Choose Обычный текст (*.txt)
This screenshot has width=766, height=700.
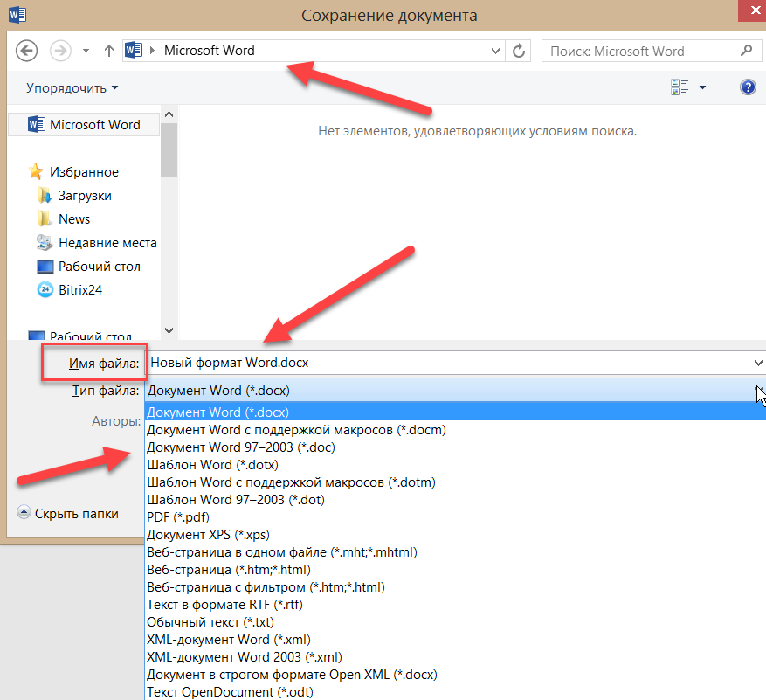(210, 622)
